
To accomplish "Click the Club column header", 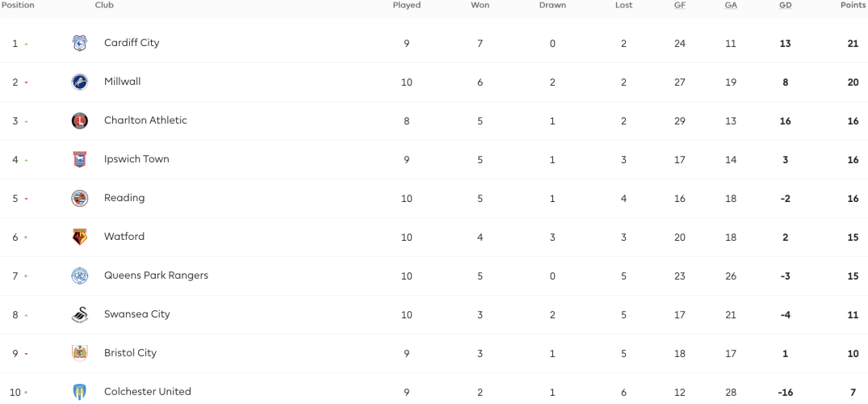I will [105, 5].
